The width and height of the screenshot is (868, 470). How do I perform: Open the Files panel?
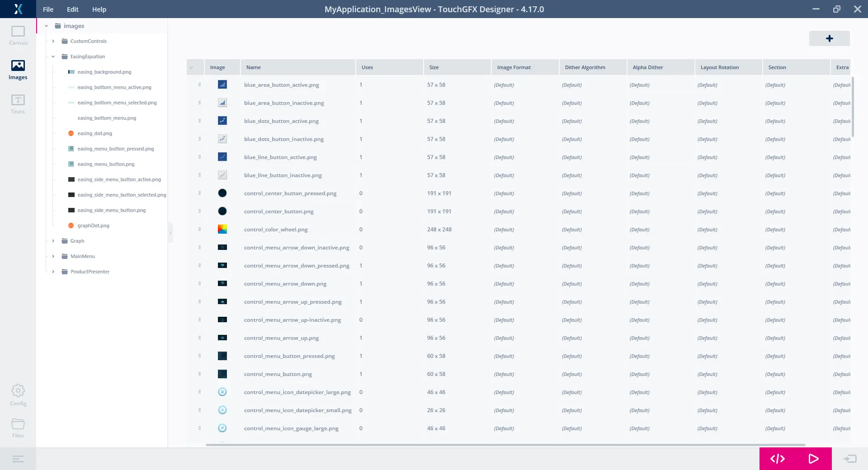18,428
